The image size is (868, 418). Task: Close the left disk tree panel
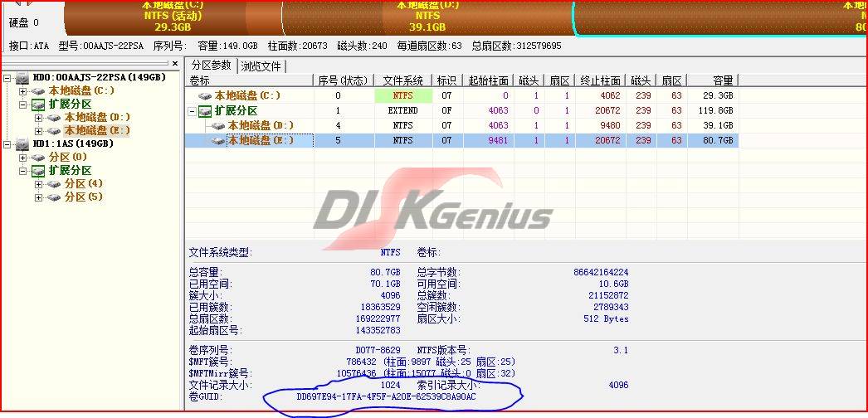coord(175,64)
